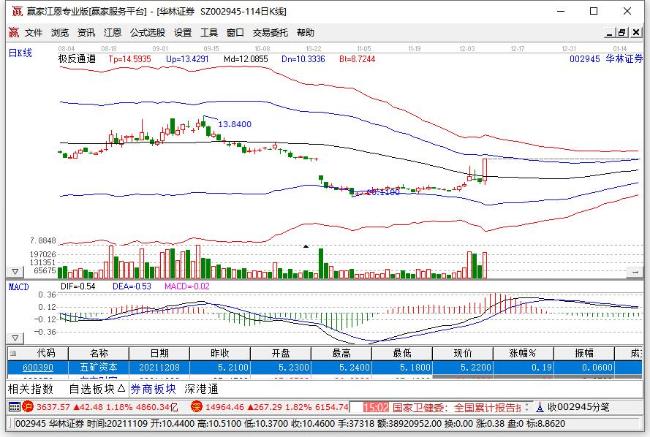This screenshot has height=437, width=650.
Task: Click the app logo icon beside 文件 menu
Action: 14,33
